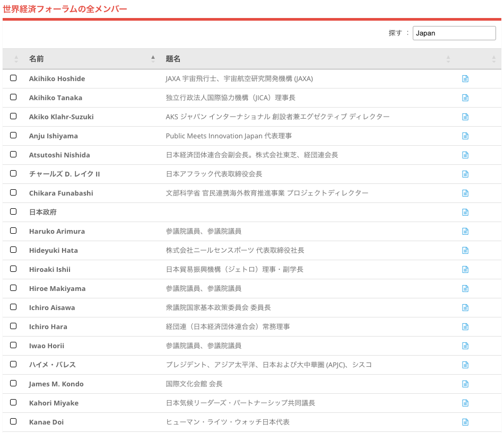The height and width of the screenshot is (433, 504).
Task: Open document icon for ハイメ・バレス
Action: [x=465, y=365]
